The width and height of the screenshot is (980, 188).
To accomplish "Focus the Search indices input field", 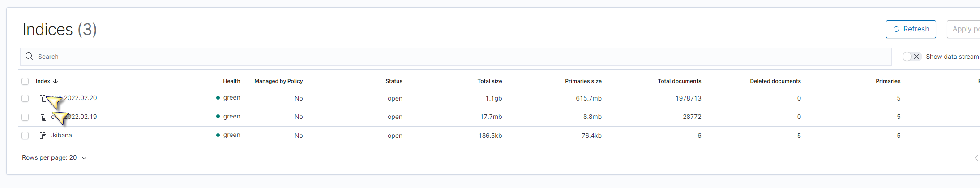I will (448, 57).
